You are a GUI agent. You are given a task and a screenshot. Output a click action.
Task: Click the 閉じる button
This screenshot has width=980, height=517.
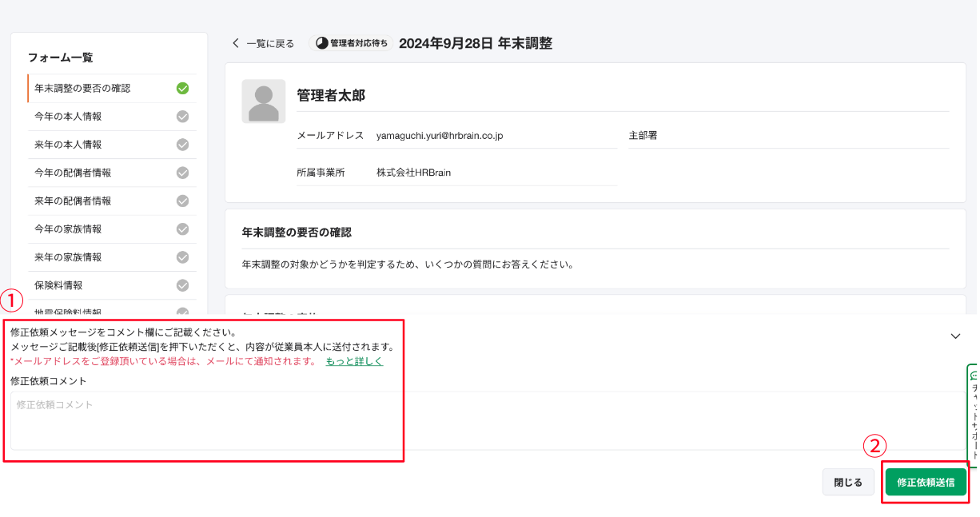(x=848, y=483)
